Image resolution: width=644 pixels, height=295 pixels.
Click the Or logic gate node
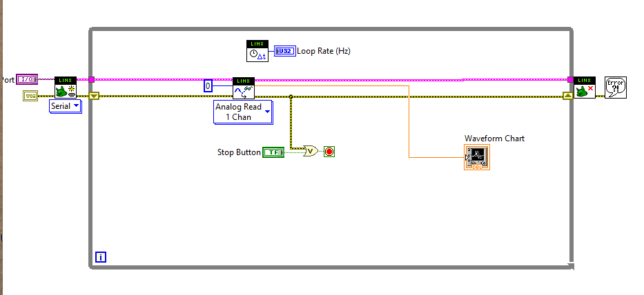pos(311,151)
